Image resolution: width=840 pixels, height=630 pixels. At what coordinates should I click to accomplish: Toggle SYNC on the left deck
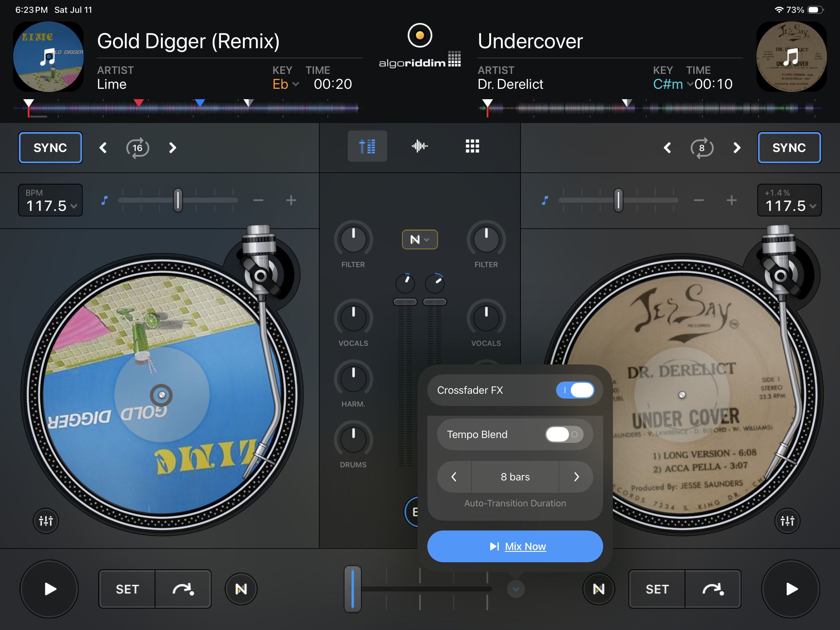[x=50, y=148]
